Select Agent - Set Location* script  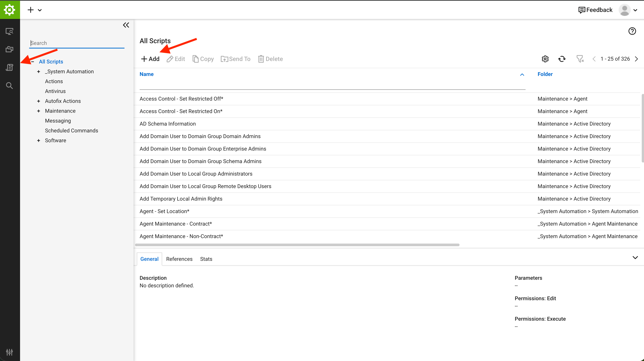tap(387, 212)
